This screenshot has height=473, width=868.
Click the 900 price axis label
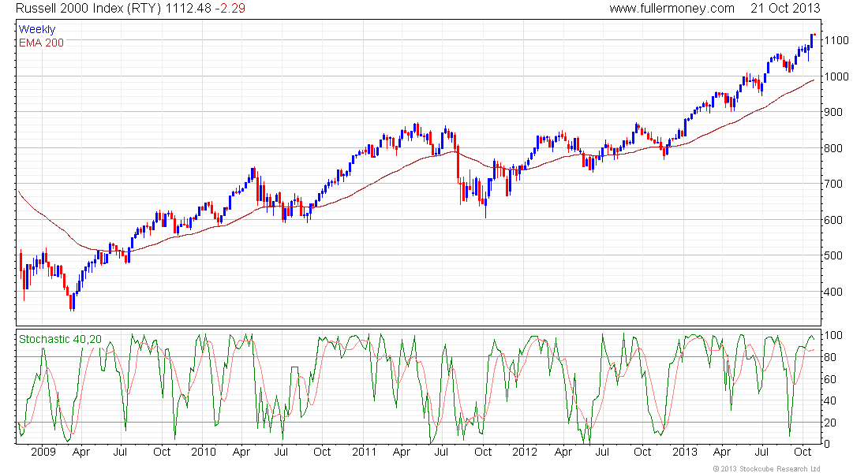pyautogui.click(x=834, y=112)
